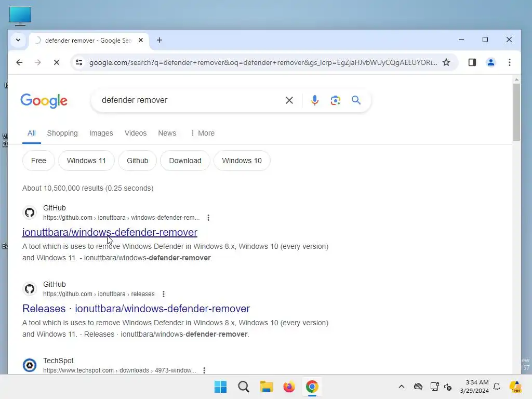Image resolution: width=532 pixels, height=399 pixels.
Task: Go back to previous page
Action: click(19, 62)
